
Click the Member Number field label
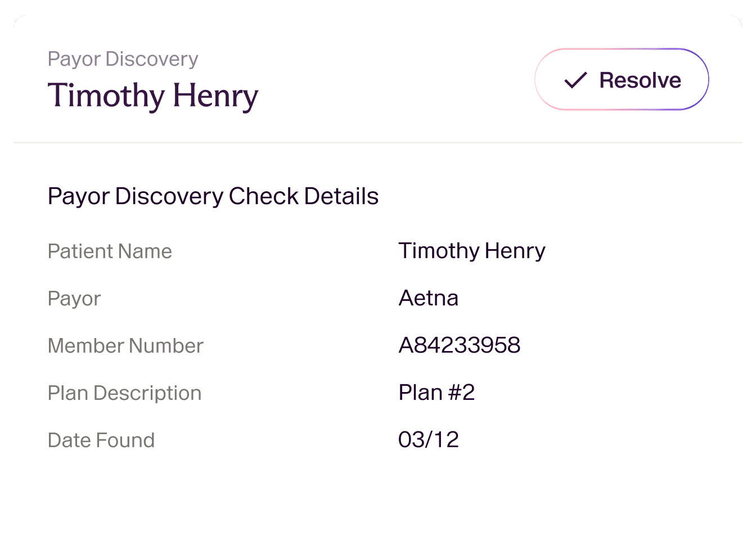pos(125,346)
